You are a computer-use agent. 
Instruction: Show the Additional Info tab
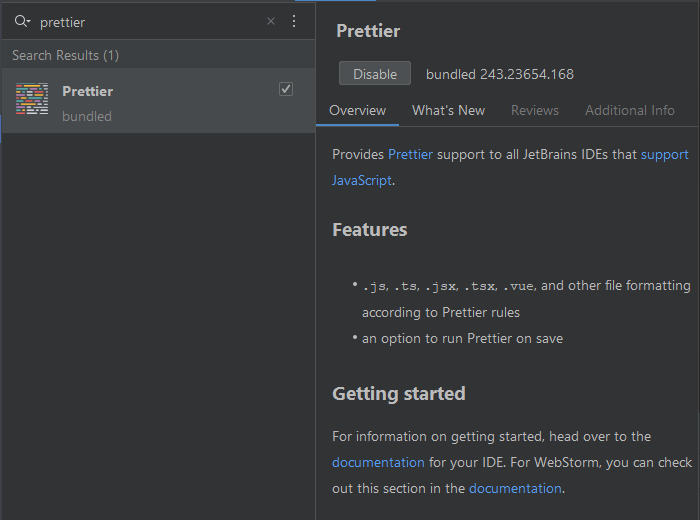tap(629, 110)
